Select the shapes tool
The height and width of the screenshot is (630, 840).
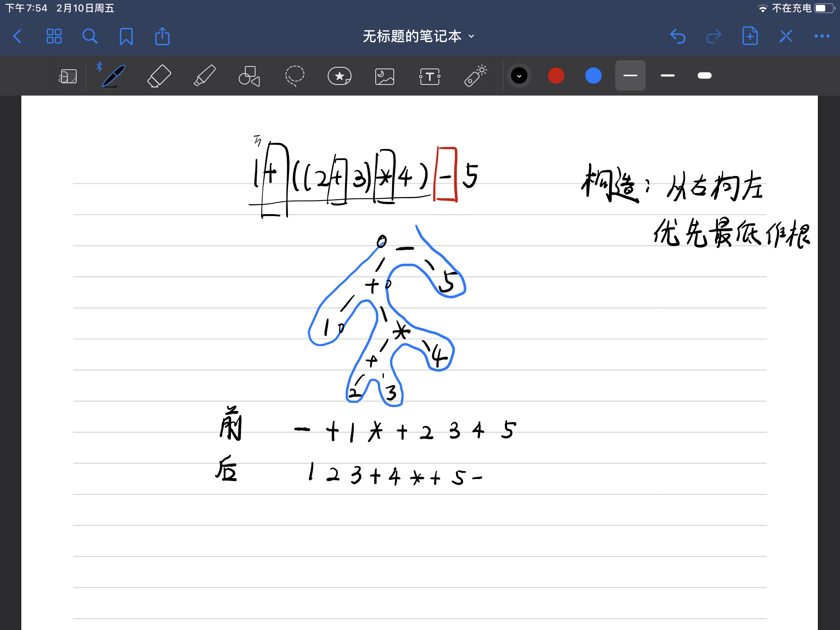coord(249,76)
